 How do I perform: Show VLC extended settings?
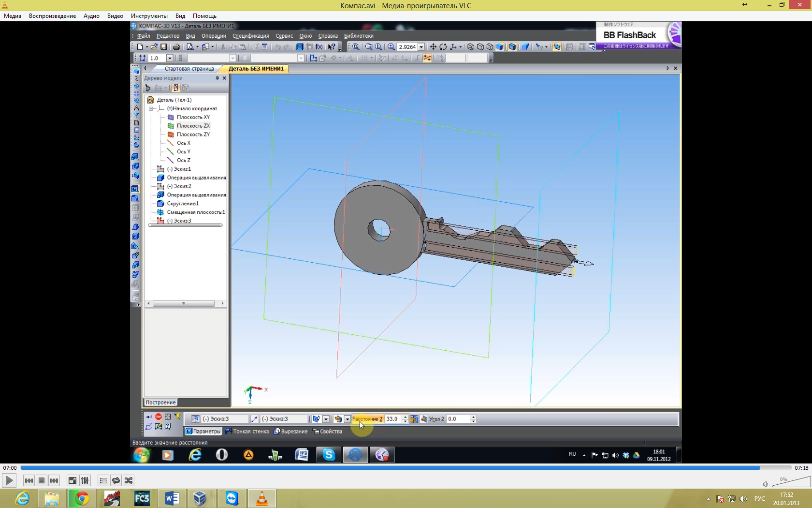coord(85,480)
